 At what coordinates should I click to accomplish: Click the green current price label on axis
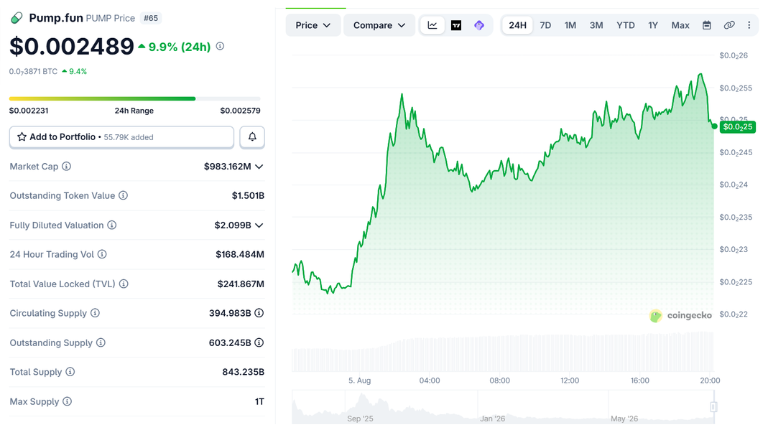coord(738,127)
